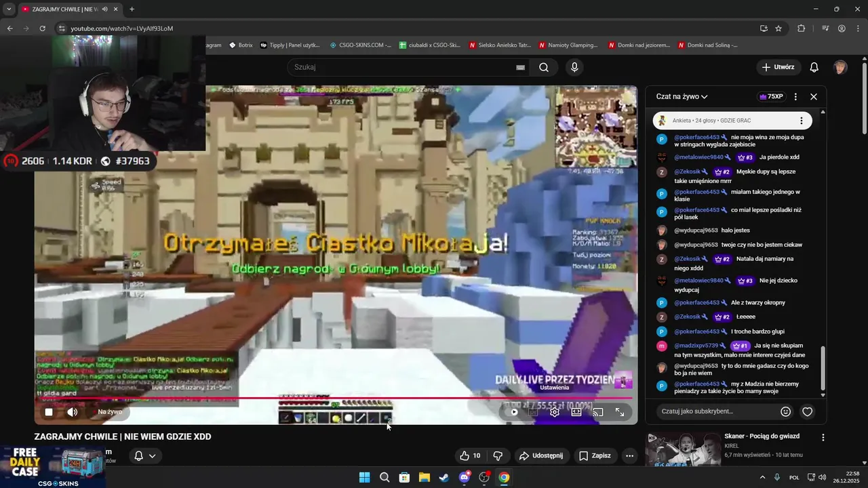868x488 pixels.
Task: Open File Explorer from the taskbar
Action: coord(424,477)
